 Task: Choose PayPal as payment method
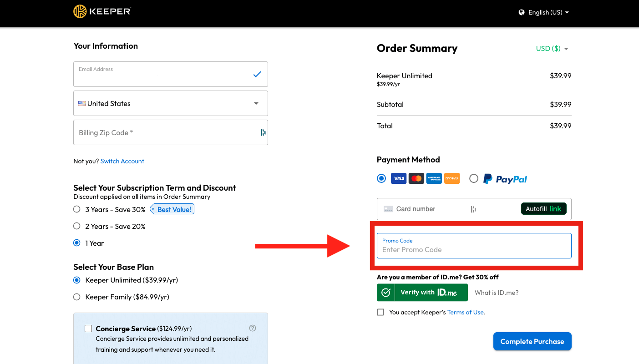[x=473, y=178]
